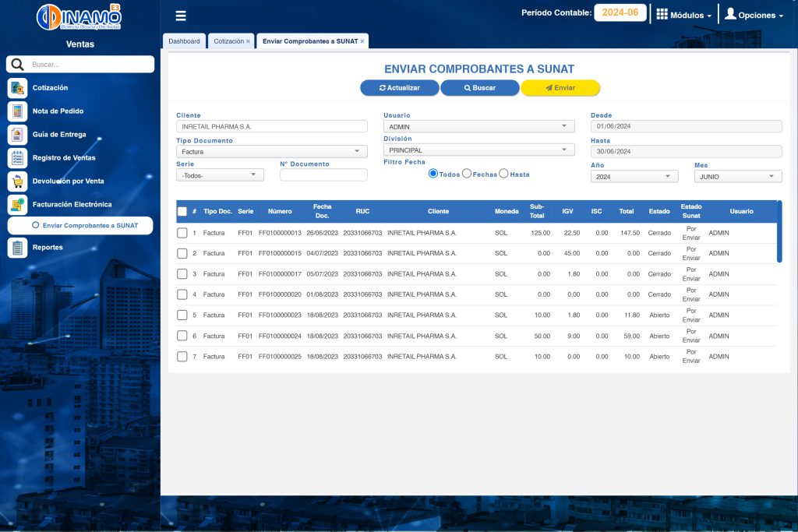Viewport: 798px width, 532px height.
Task: Tick the select-all header checkbox
Action: [182, 211]
